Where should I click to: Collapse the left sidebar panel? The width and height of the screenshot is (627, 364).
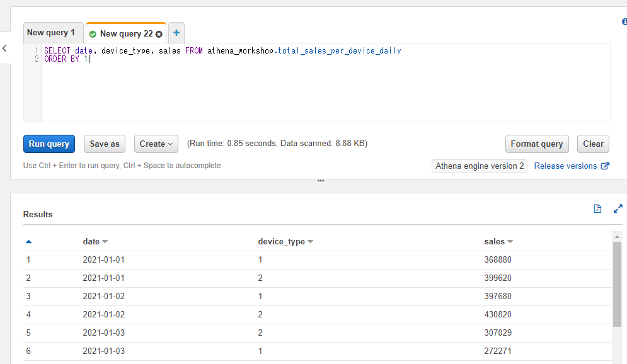[4, 48]
